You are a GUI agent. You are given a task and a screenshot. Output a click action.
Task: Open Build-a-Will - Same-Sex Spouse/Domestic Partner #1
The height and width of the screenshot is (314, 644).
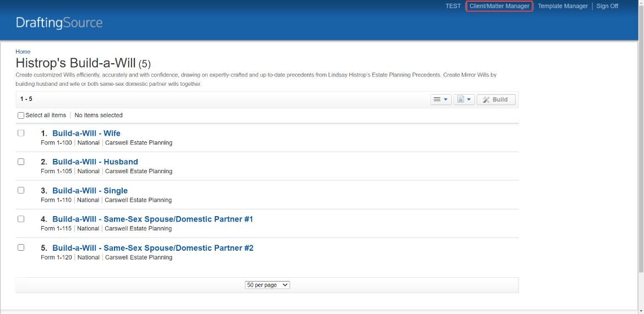click(x=152, y=219)
